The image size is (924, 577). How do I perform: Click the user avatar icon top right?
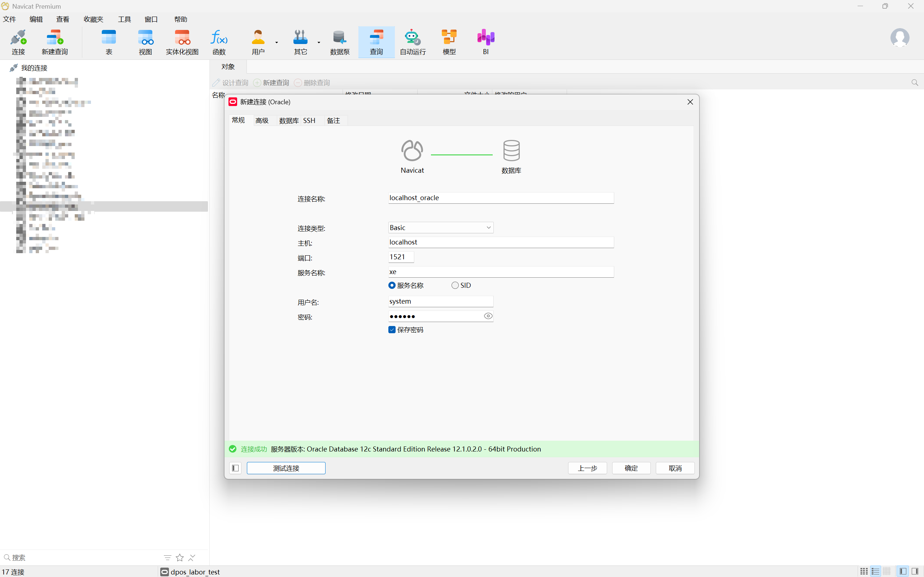pos(899,38)
